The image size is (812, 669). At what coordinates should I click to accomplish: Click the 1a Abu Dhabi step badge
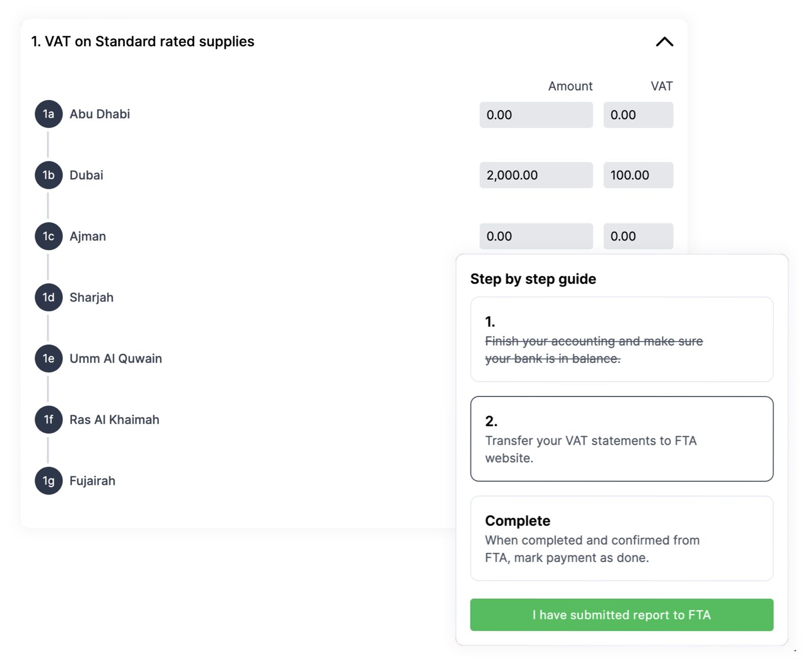48,114
